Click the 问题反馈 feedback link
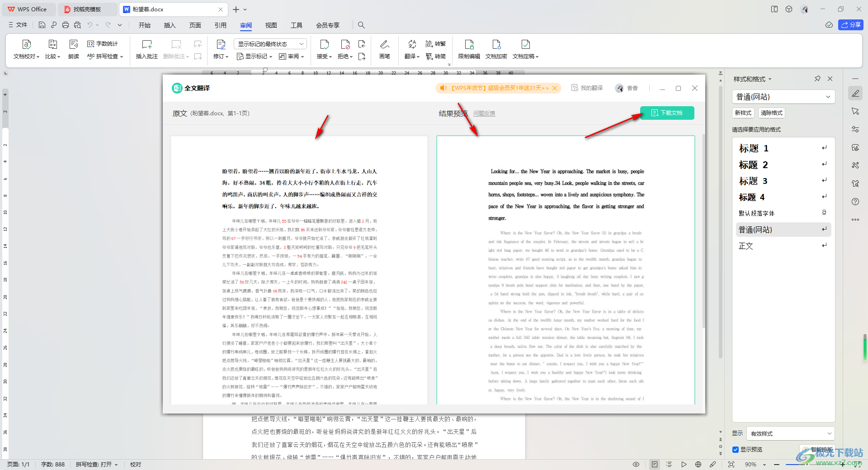 click(x=484, y=113)
